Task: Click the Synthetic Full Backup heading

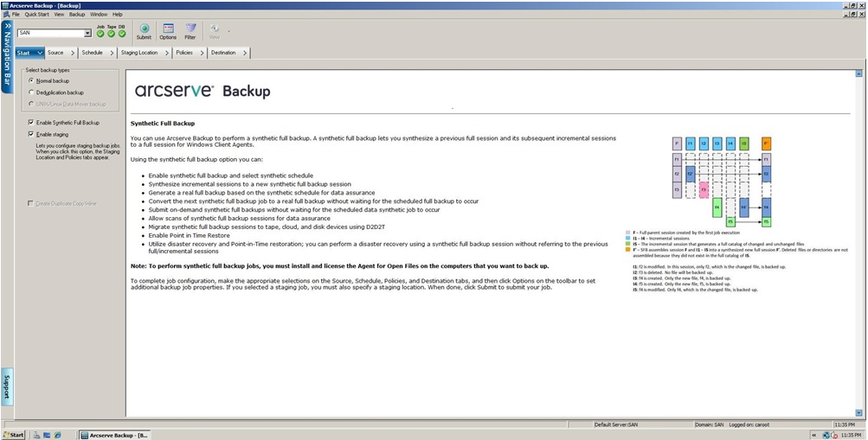Action: pyautogui.click(x=163, y=124)
